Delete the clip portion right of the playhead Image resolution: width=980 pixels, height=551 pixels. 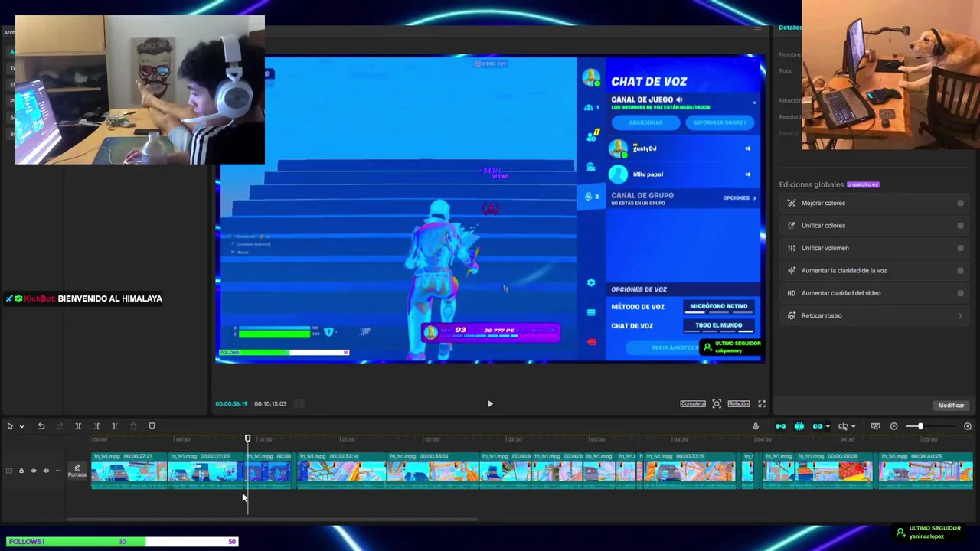115,426
